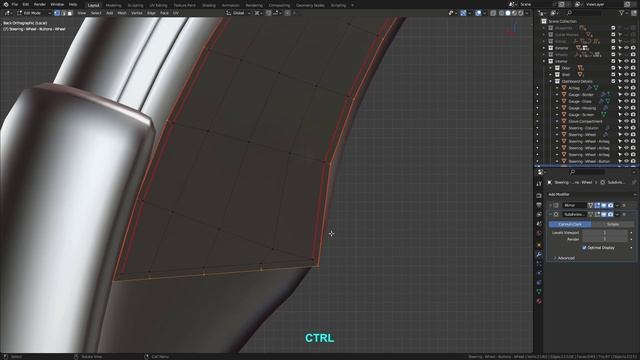The height and width of the screenshot is (360, 640).
Task: Open the pivot point selector
Action: click(x=258, y=13)
